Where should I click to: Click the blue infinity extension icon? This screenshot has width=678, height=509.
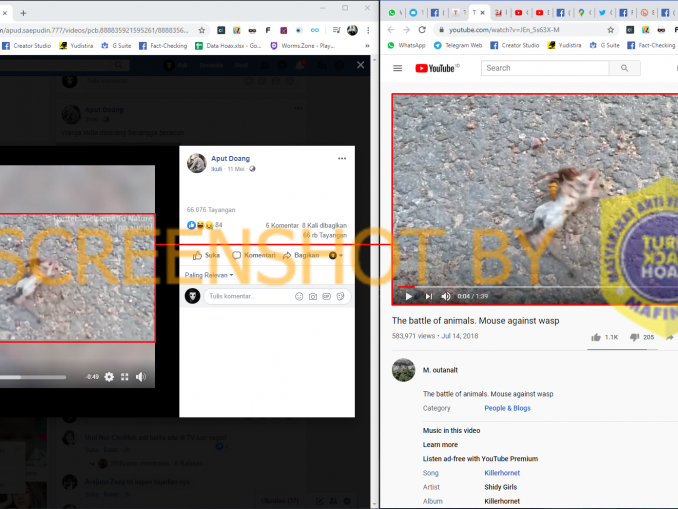[315, 30]
